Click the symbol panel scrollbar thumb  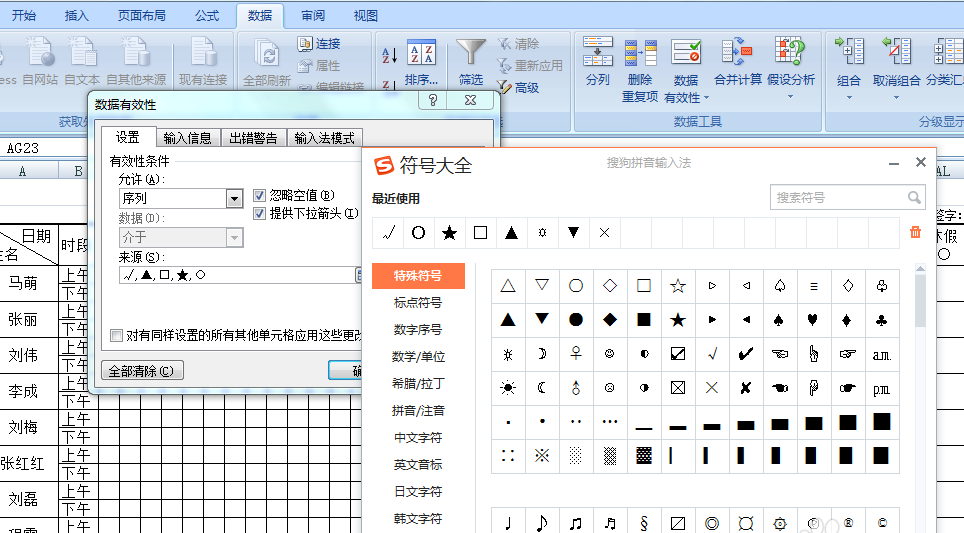pos(920,300)
